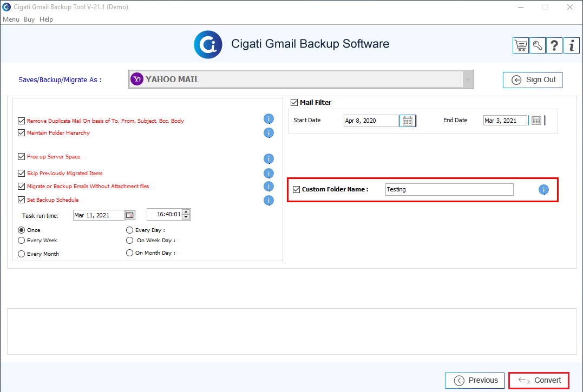Image resolution: width=583 pixels, height=392 pixels.
Task: Click the End Date label
Action: pos(455,120)
